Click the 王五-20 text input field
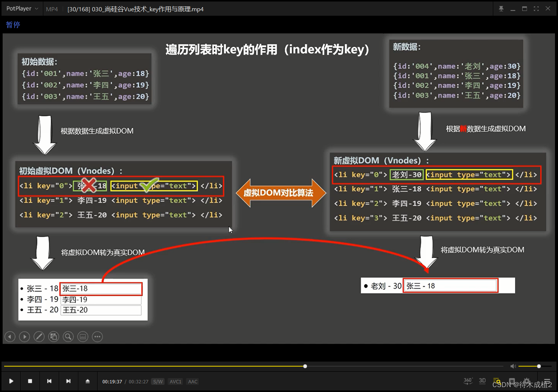Screen dimensions: 558x392 click(101, 310)
